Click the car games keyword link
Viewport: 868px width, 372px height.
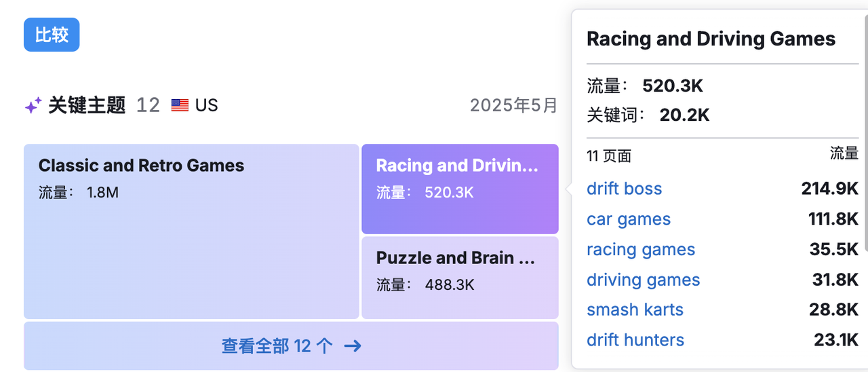point(629,219)
